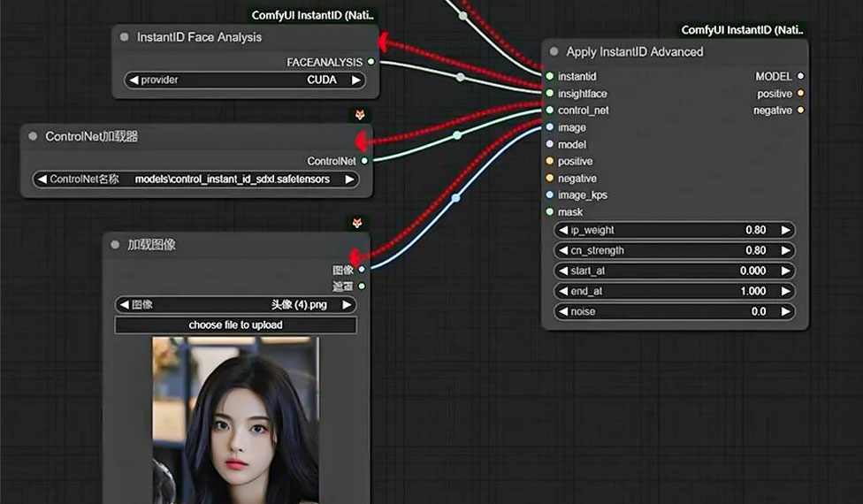Screen dimensions: 863x504
Task: Click choose file to upload button
Action: tap(235, 325)
